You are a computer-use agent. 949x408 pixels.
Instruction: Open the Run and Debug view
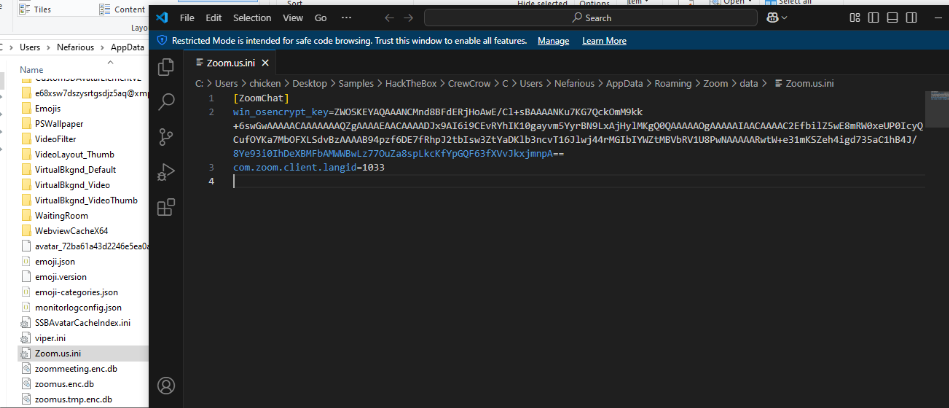pos(167,172)
